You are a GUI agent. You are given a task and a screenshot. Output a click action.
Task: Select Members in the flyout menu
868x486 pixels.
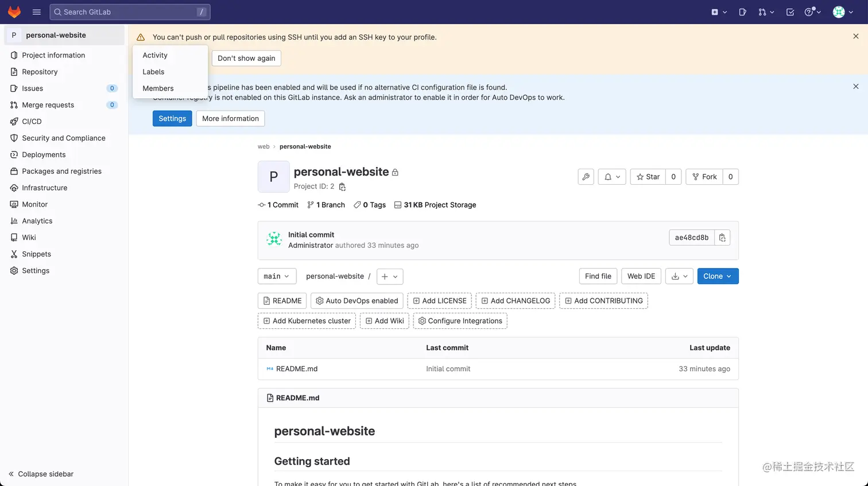pos(158,88)
